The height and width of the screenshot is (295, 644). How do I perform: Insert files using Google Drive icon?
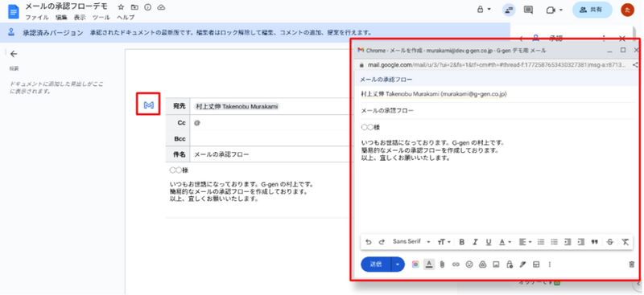[482, 264]
